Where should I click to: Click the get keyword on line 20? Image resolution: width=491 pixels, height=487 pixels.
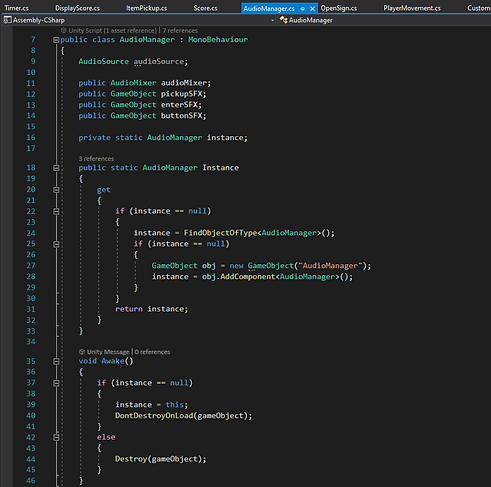click(x=103, y=190)
